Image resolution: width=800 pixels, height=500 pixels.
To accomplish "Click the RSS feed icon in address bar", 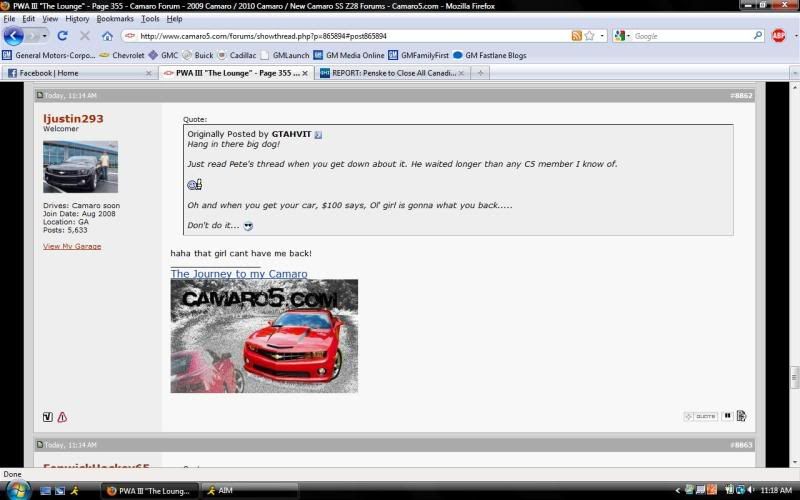I will click(577, 36).
